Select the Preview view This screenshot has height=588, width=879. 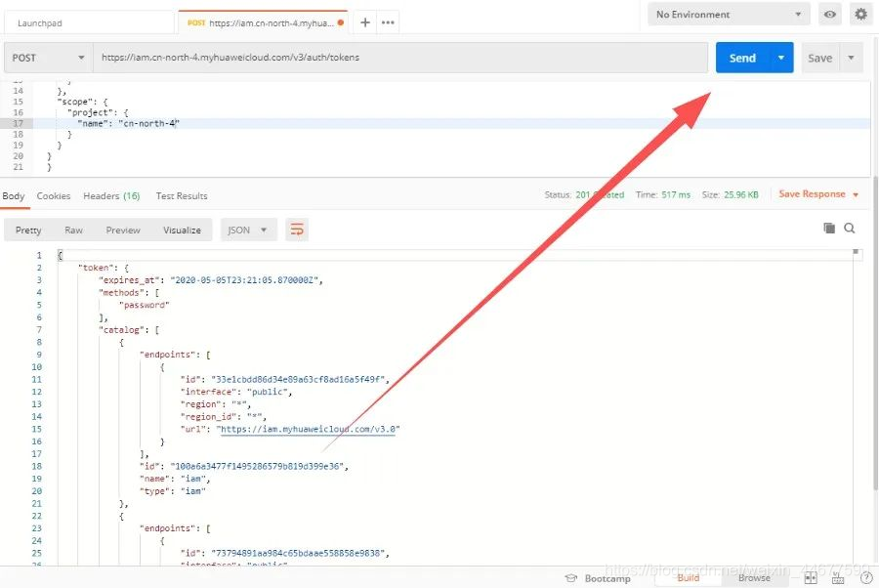pyautogui.click(x=123, y=230)
